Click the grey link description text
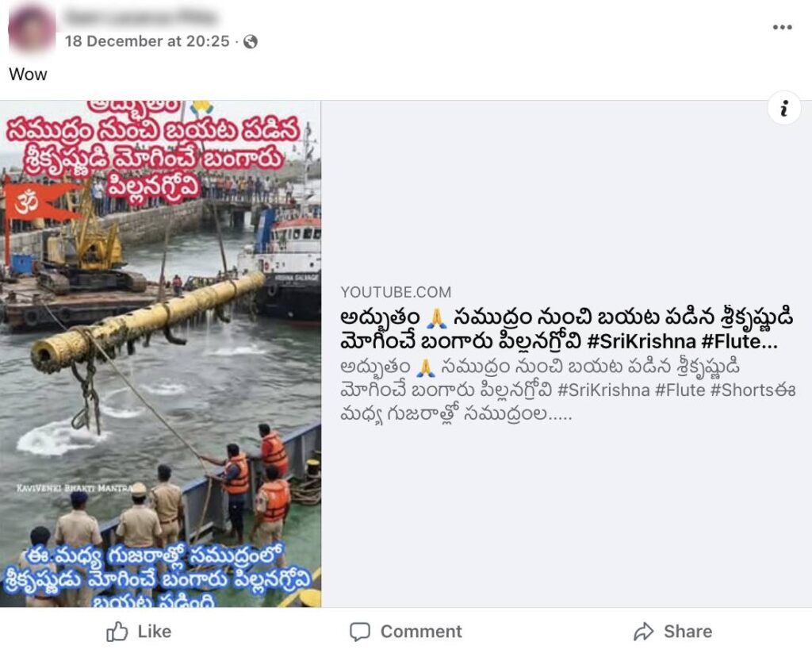The width and height of the screenshot is (812, 661). click(x=568, y=390)
